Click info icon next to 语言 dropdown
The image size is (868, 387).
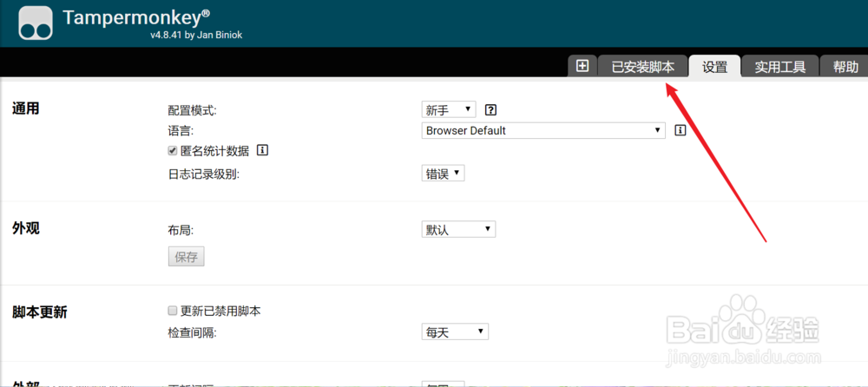(680, 131)
